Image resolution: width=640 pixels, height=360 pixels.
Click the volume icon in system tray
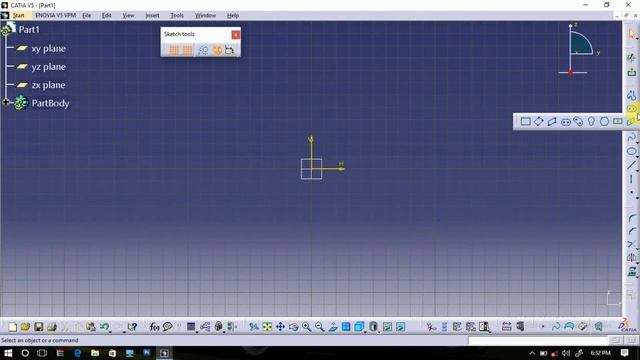(x=565, y=353)
